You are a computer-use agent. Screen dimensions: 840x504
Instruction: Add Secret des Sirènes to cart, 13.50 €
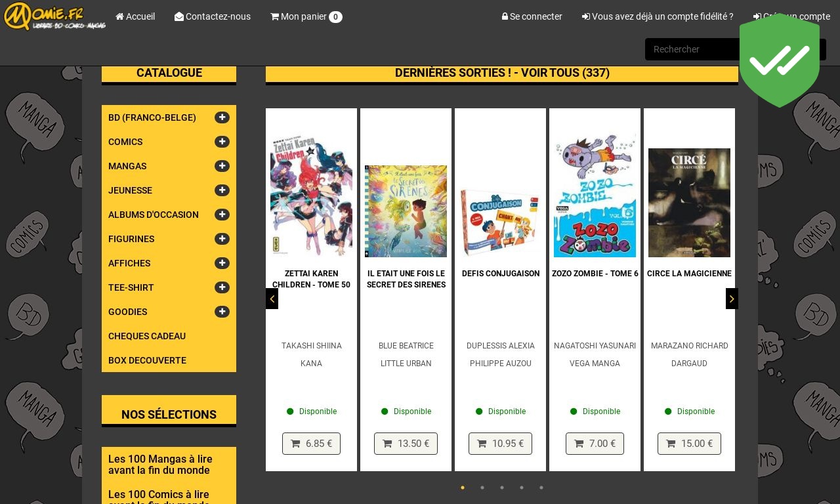[x=406, y=444]
